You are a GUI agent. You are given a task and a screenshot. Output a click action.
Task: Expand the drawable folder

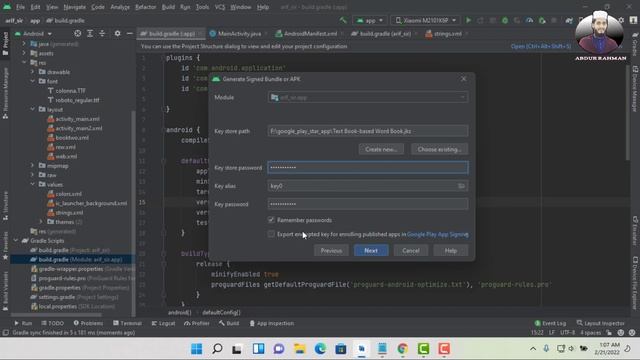tap(33, 72)
